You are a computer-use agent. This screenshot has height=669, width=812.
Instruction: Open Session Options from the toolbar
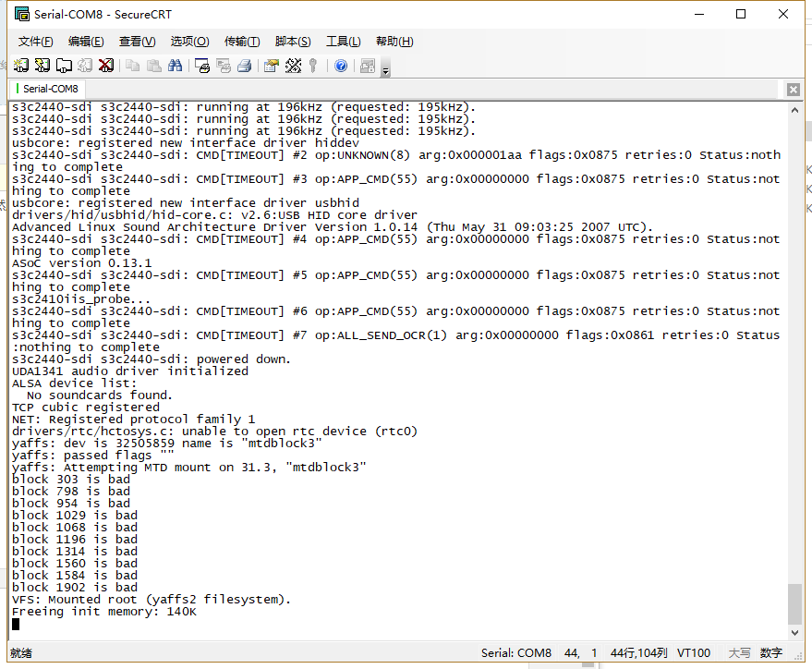pyautogui.click(x=272, y=66)
